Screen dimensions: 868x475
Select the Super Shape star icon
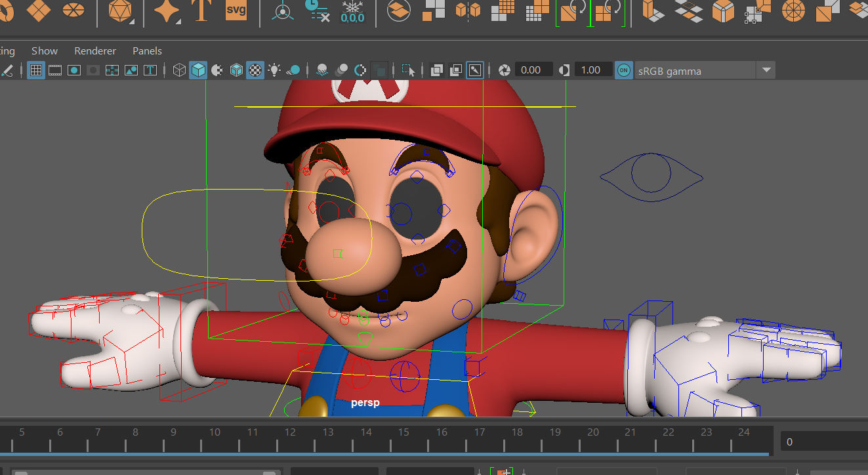(165, 10)
